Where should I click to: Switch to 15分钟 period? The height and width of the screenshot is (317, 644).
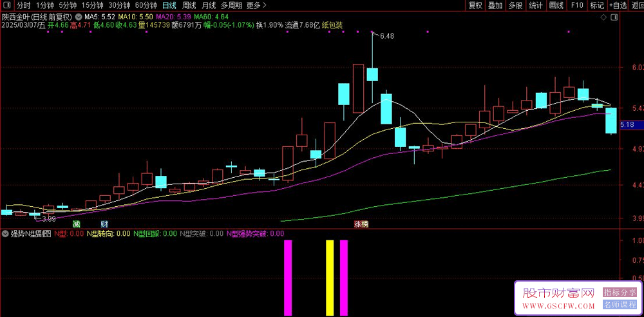pyautogui.click(x=92, y=5)
